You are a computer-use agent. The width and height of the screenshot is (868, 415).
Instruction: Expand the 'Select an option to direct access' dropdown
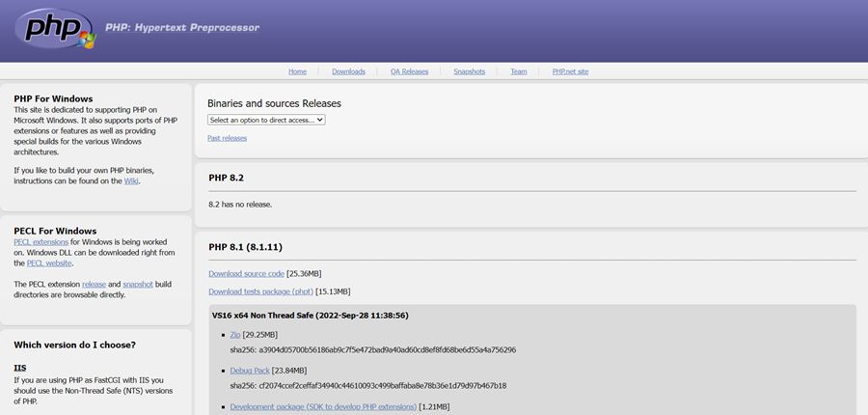[x=266, y=120]
